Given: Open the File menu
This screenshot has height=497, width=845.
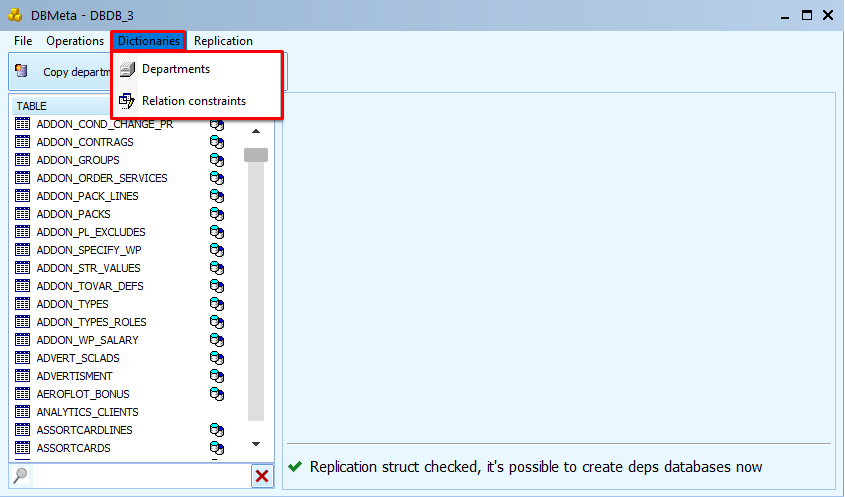Looking at the screenshot, I should click(23, 41).
